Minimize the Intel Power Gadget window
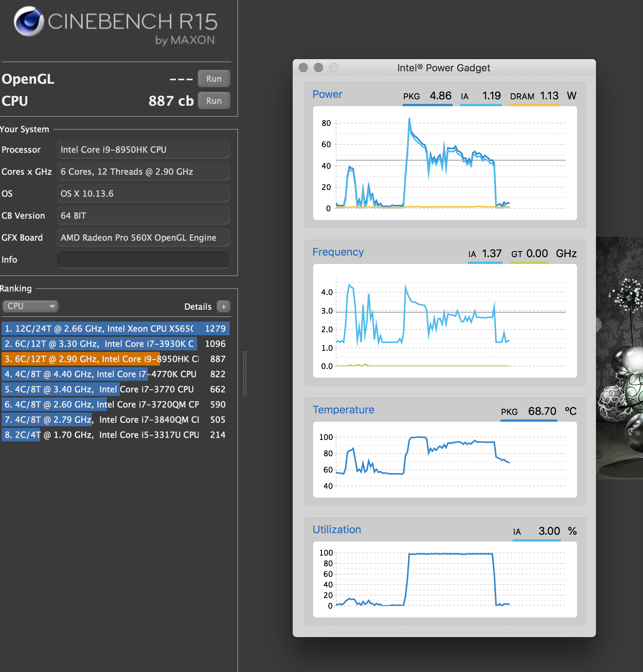643x672 pixels. pos(318,68)
